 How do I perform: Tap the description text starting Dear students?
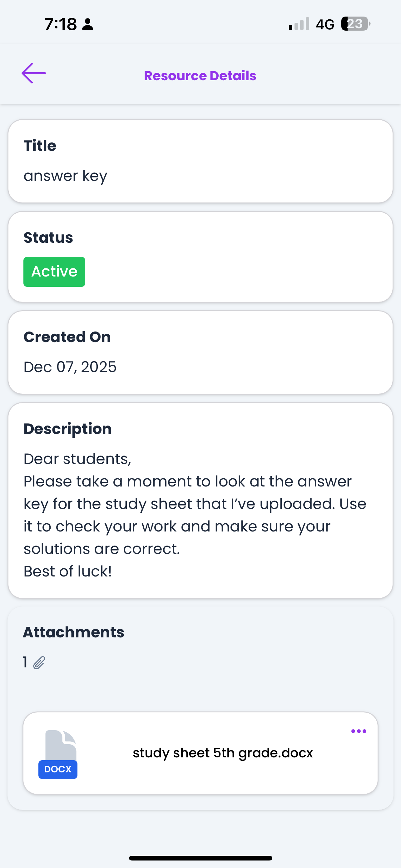point(195,515)
